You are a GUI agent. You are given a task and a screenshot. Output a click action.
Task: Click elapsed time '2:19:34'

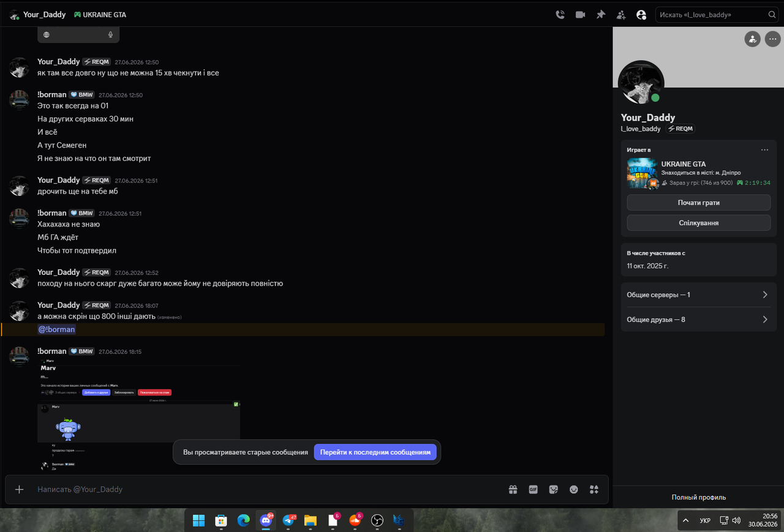pyautogui.click(x=758, y=183)
